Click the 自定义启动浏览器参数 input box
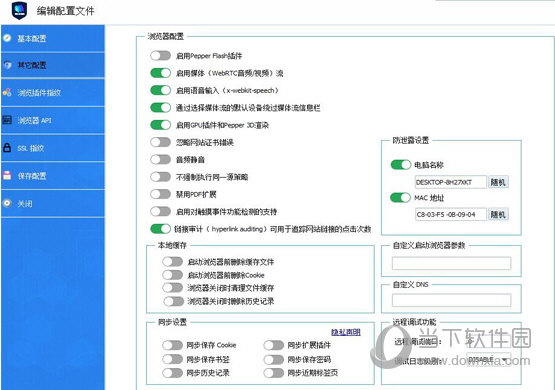 click(451, 263)
